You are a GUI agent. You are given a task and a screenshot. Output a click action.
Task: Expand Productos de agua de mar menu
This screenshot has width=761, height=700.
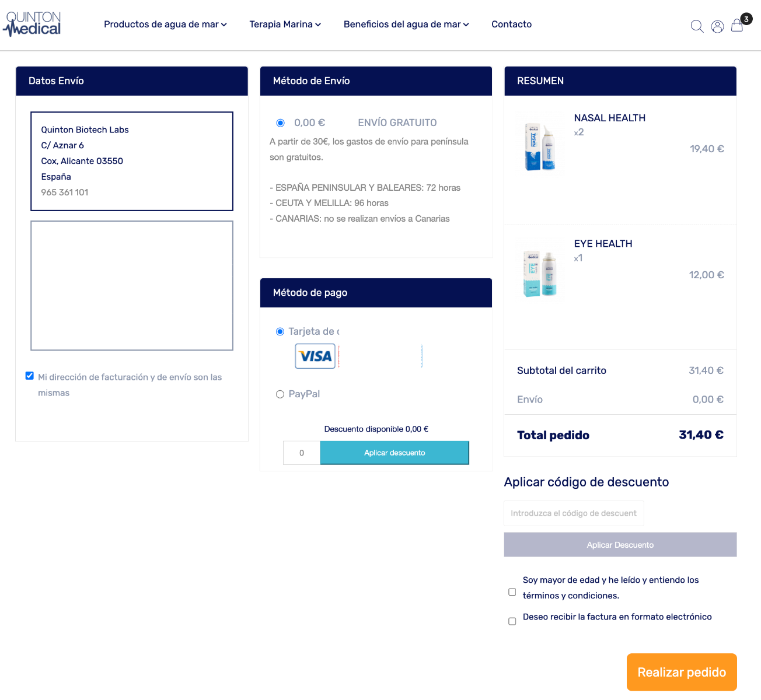tap(165, 24)
